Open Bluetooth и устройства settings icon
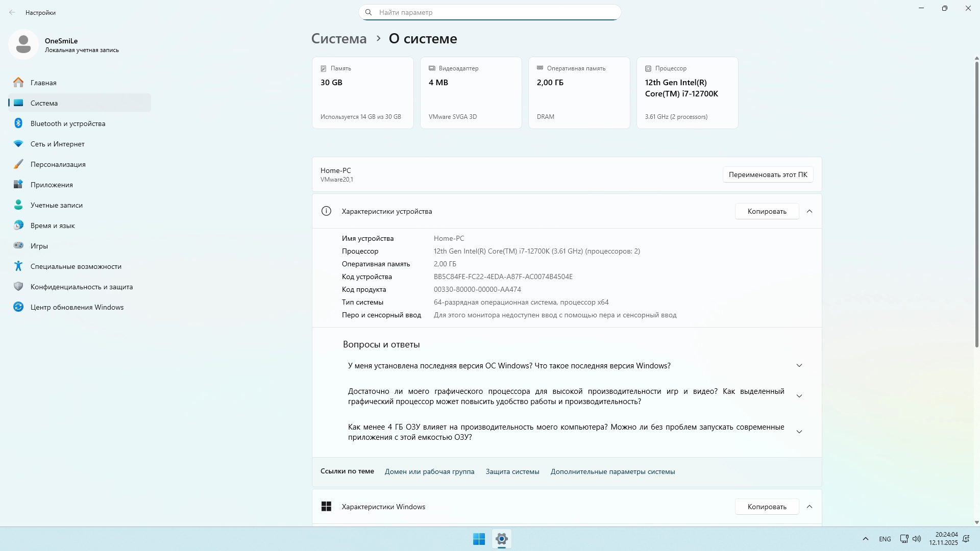The height and width of the screenshot is (551, 980). [18, 123]
